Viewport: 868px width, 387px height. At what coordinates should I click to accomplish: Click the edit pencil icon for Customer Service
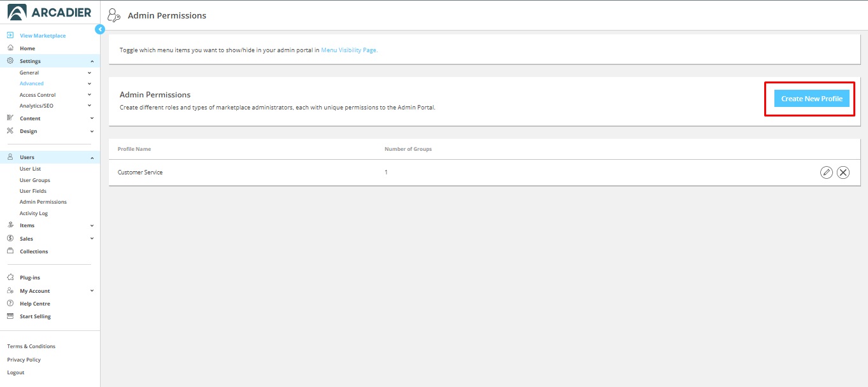click(826, 172)
